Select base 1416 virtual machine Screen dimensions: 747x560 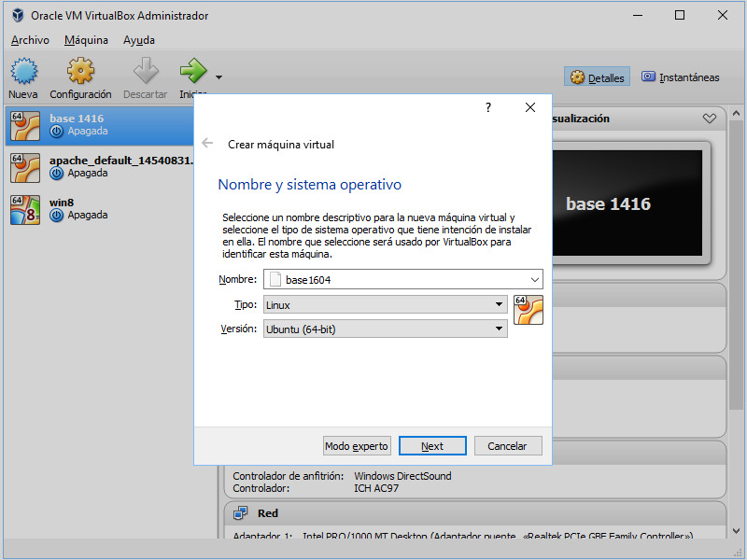point(100,125)
